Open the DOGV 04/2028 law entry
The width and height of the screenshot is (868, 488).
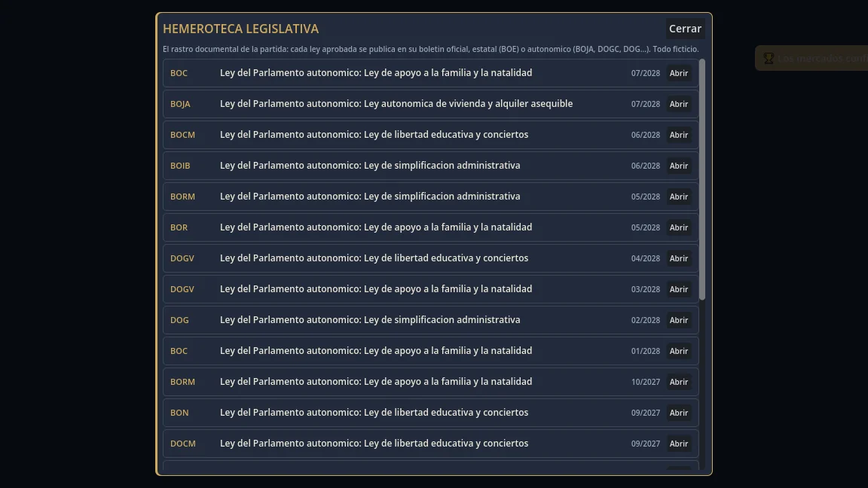click(x=679, y=258)
